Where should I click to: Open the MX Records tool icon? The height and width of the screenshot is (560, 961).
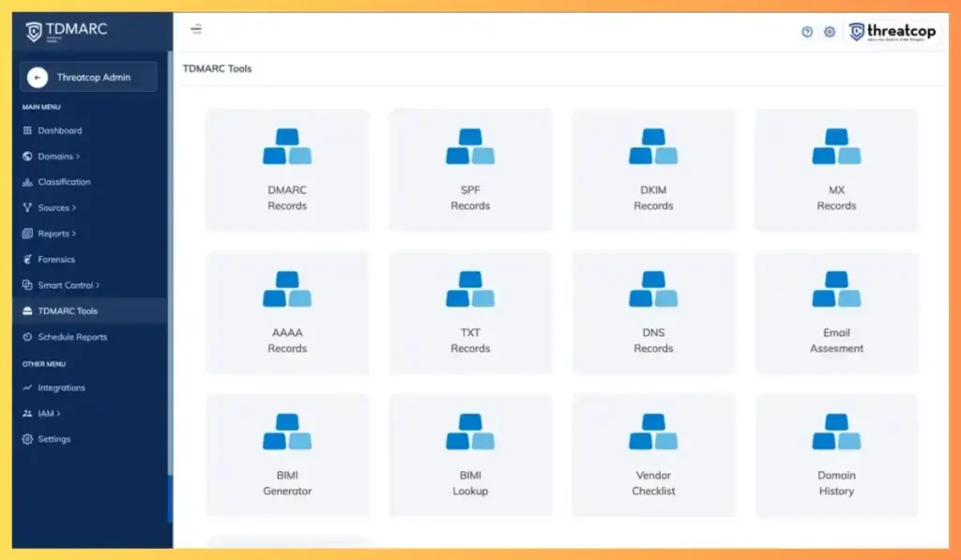click(x=836, y=146)
